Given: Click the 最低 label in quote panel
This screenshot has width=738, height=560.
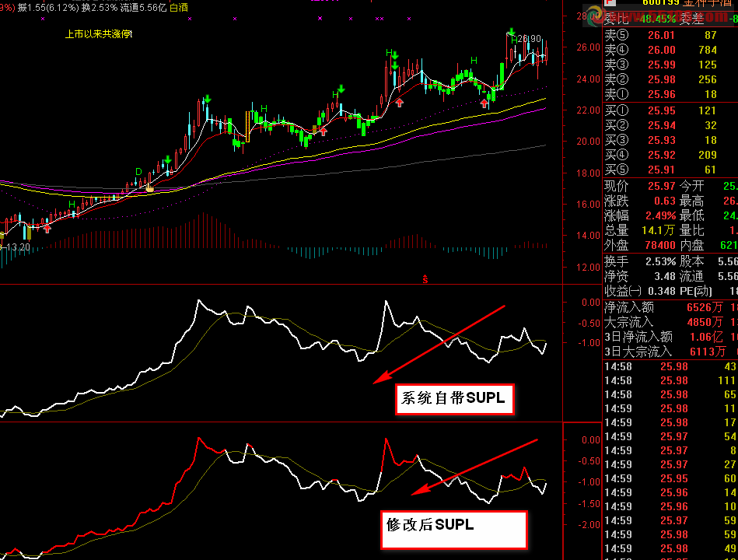Looking at the screenshot, I should 691,215.
